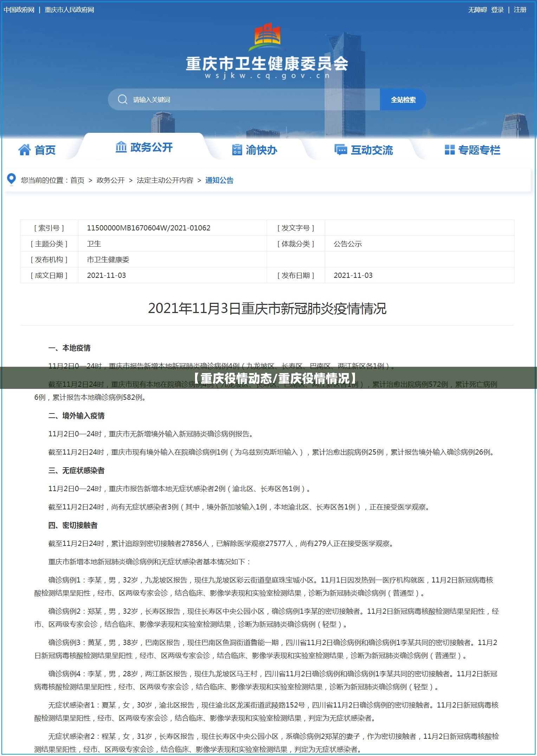Open the 首页 navigation tab
The image size is (537, 756).
pyautogui.click(x=37, y=150)
